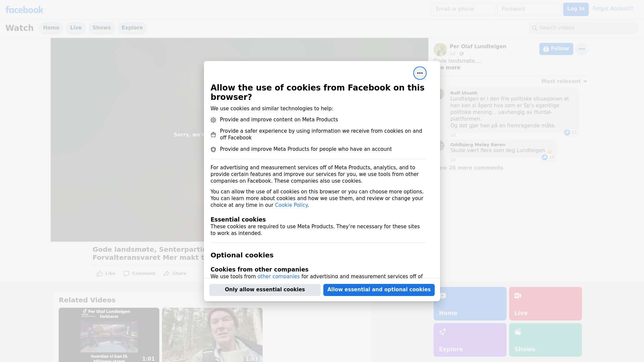Open post options menu beside Follow
This screenshot has height=362, width=644.
point(582,49)
